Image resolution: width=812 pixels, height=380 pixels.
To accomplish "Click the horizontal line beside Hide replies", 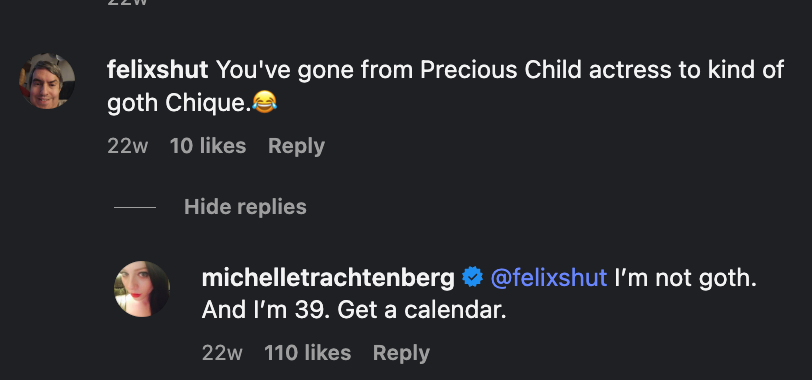I will tap(135, 207).
